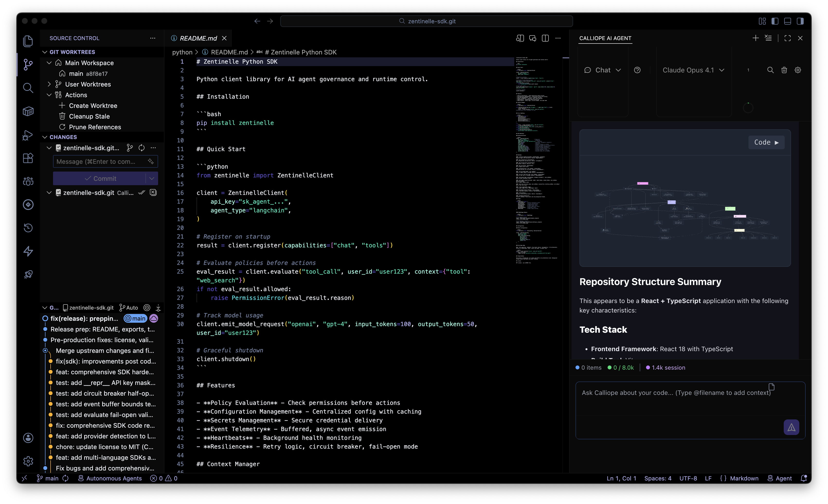828x504 pixels.
Task: Refresh the zentinelle-sdk.git repository
Action: tap(142, 148)
